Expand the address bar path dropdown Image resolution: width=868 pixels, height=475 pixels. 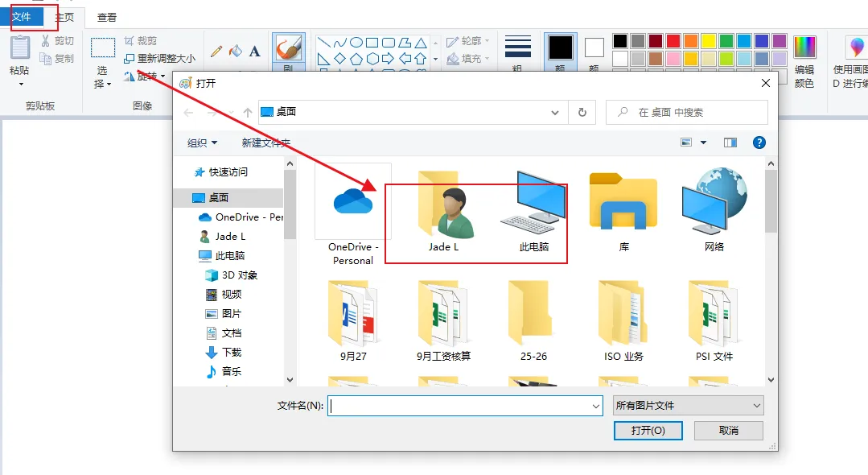pyautogui.click(x=554, y=113)
